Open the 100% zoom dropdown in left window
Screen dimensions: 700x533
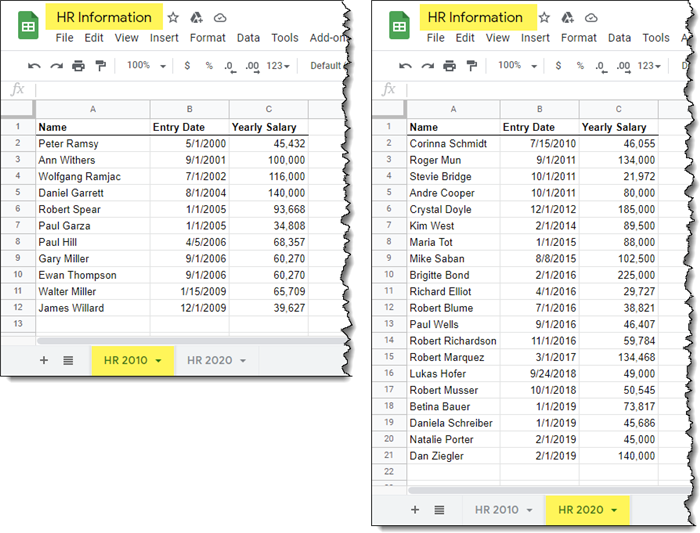(144, 66)
